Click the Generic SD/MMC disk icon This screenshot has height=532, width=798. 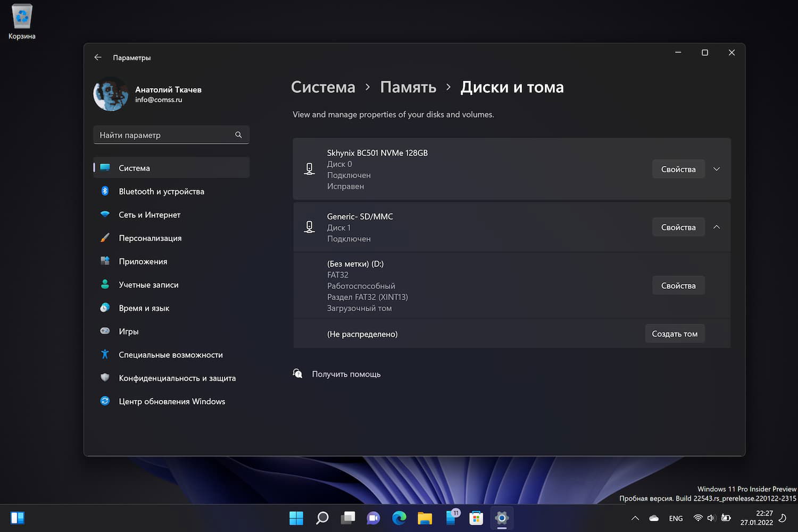point(309,227)
